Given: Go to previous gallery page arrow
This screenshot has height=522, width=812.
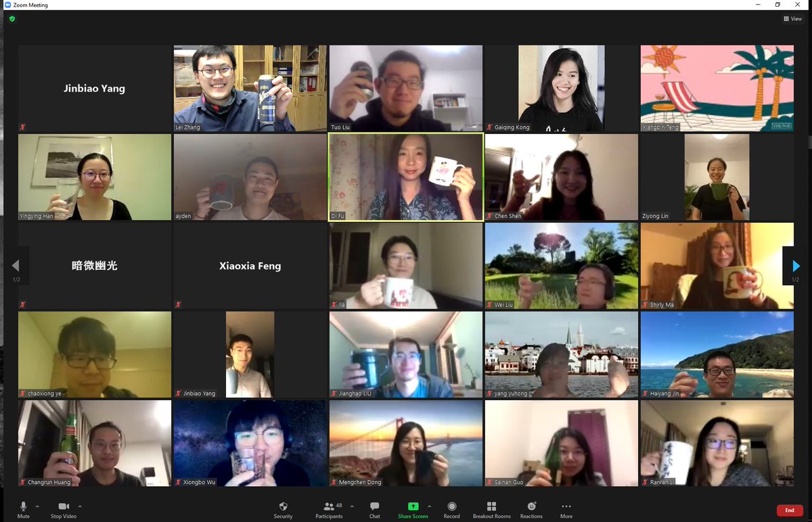Looking at the screenshot, I should click(16, 266).
